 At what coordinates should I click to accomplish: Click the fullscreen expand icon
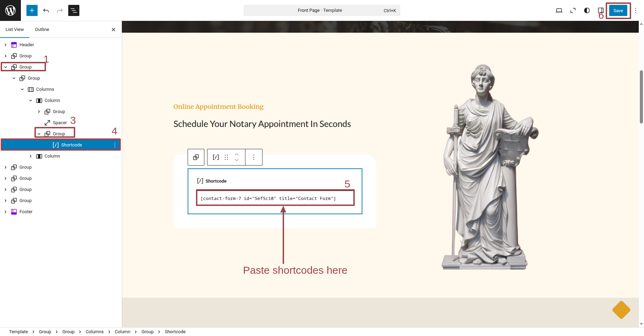[x=573, y=10]
